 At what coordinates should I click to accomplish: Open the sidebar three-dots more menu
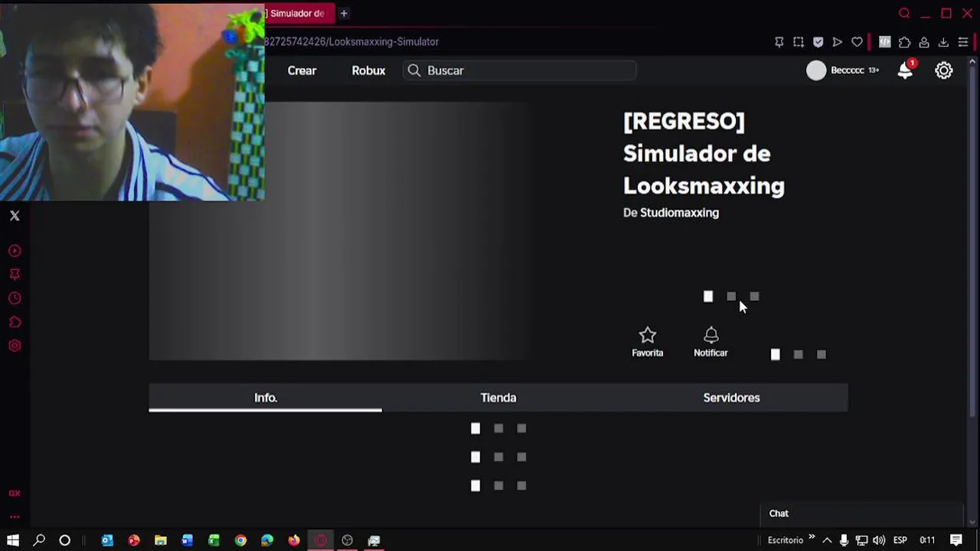(15, 517)
